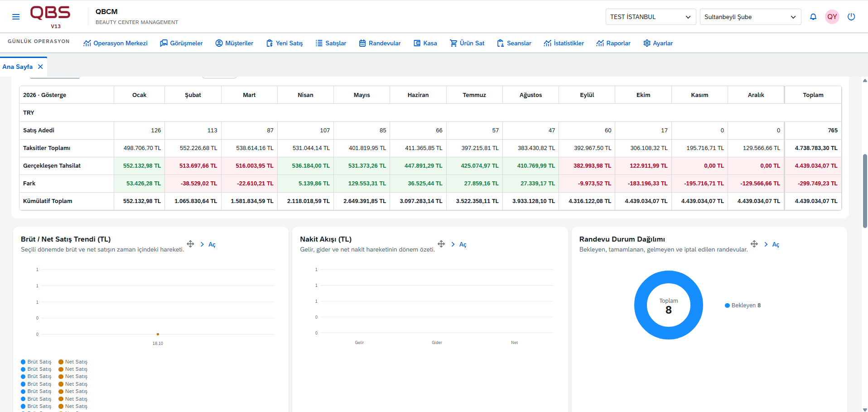868x412 pixels.
Task: Start a Yeni Satış
Action: pyautogui.click(x=285, y=43)
